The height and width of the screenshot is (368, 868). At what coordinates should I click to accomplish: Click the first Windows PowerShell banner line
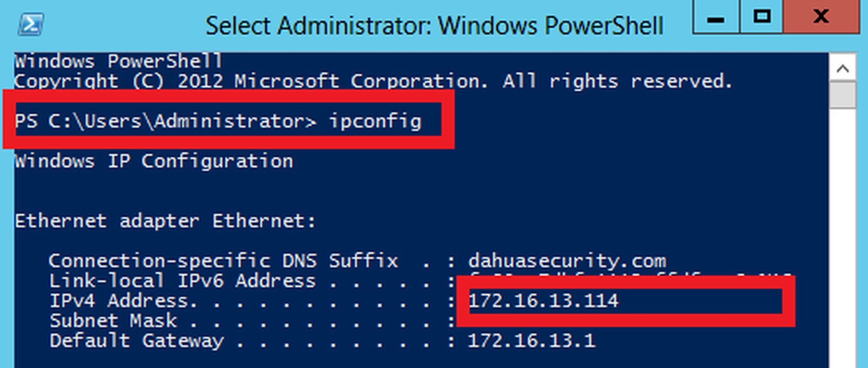click(x=118, y=61)
